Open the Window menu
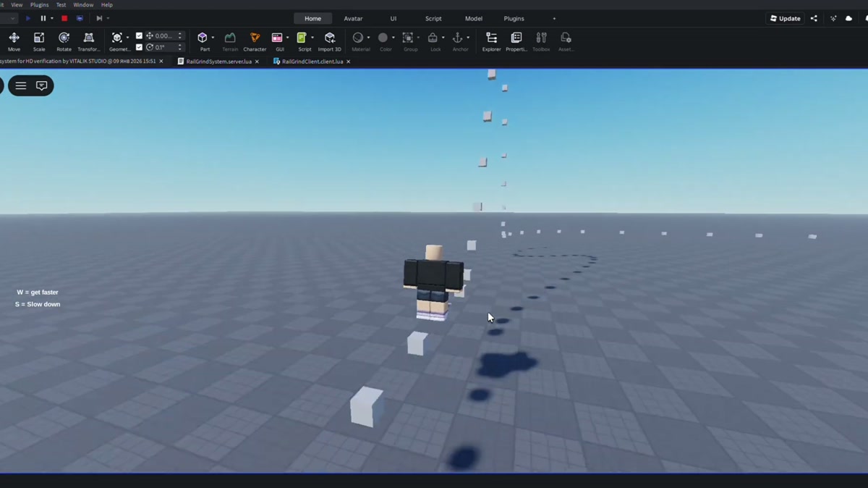Screen dimensions: 868x488 tap(83, 5)
